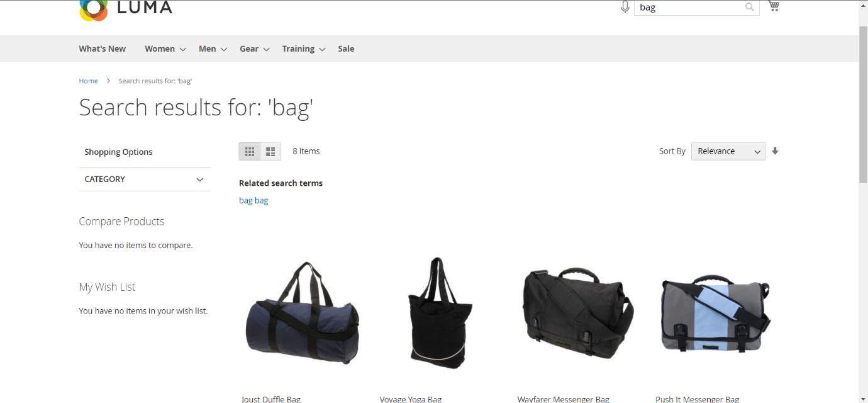This screenshot has width=868, height=403.
Task: Expand the Gear menu chevron
Action: (x=266, y=49)
